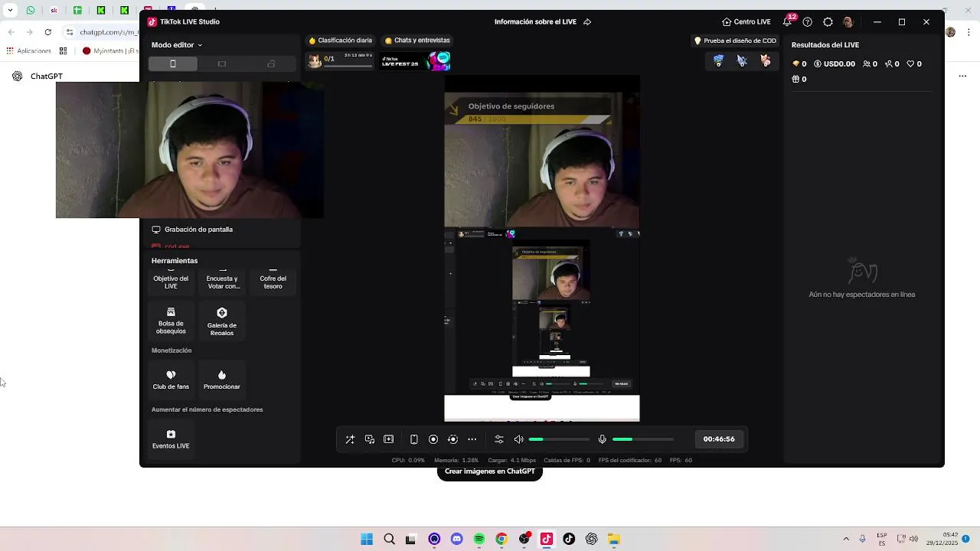Open Eventos LIVE

click(x=171, y=439)
